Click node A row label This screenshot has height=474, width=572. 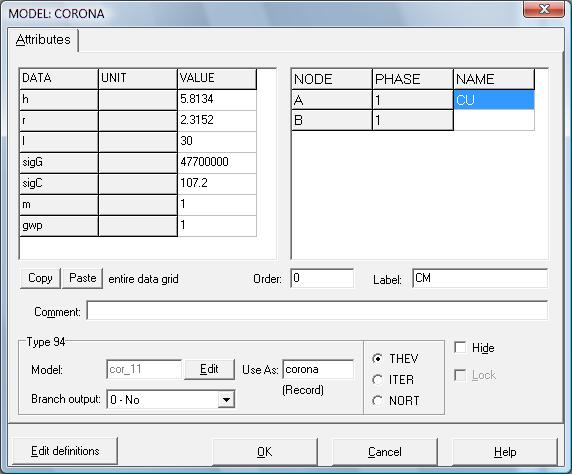click(x=332, y=100)
